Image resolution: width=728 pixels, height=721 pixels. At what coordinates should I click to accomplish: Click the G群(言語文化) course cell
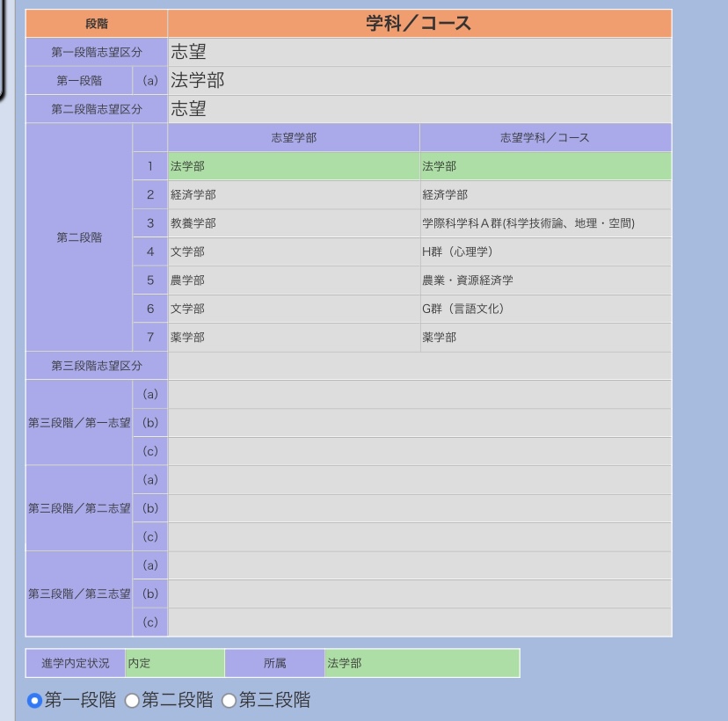click(545, 309)
